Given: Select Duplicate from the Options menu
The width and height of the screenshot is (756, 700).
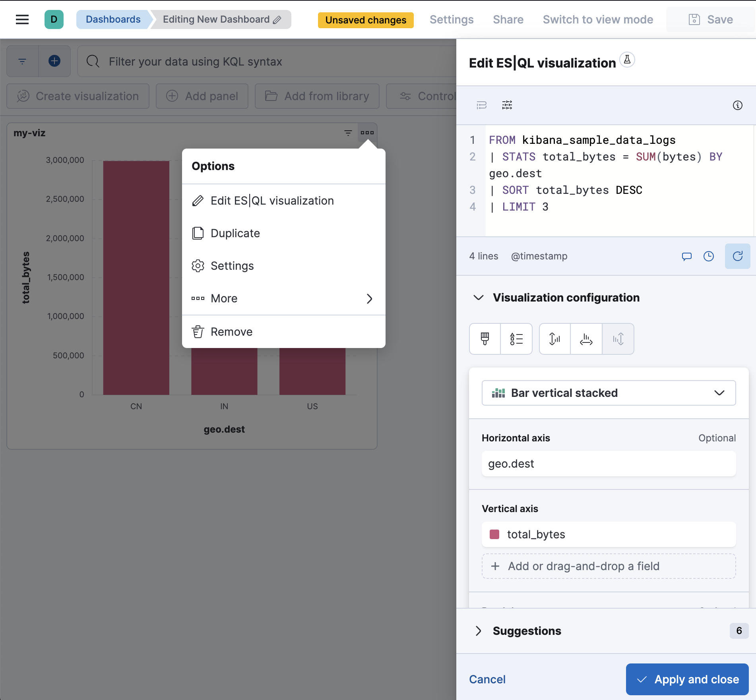Looking at the screenshot, I should [x=235, y=233].
